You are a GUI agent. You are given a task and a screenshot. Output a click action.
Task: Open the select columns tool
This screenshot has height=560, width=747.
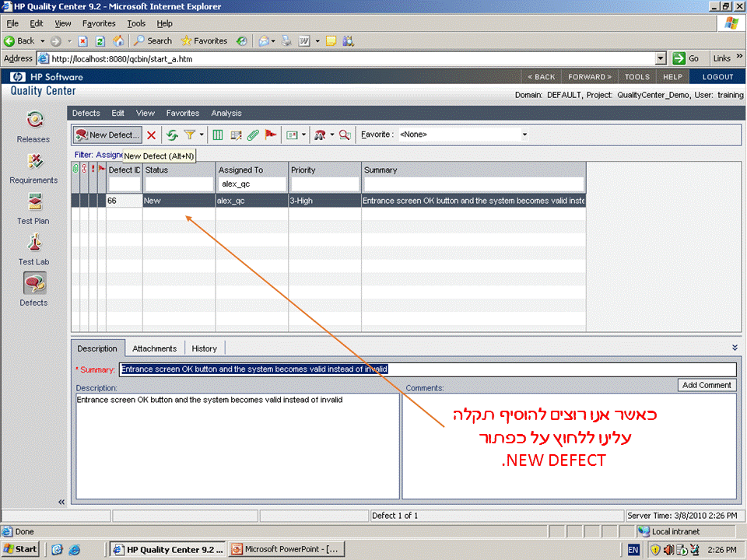(x=218, y=135)
